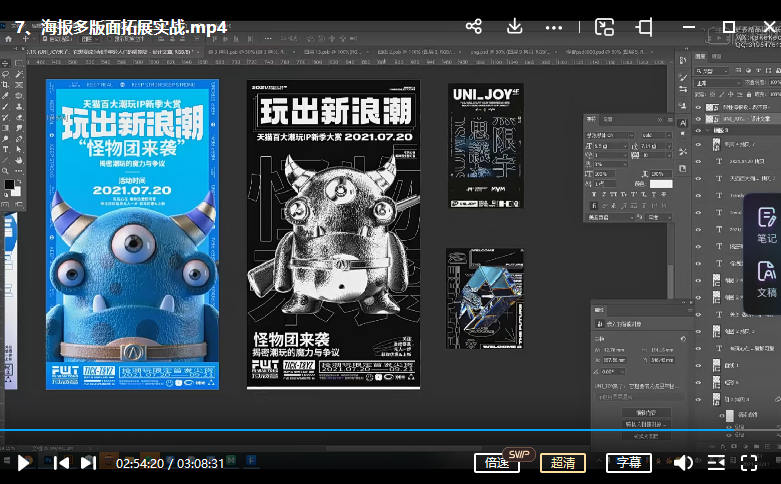781x484 pixels.
Task: Pin the player window on top
Action: click(645, 27)
